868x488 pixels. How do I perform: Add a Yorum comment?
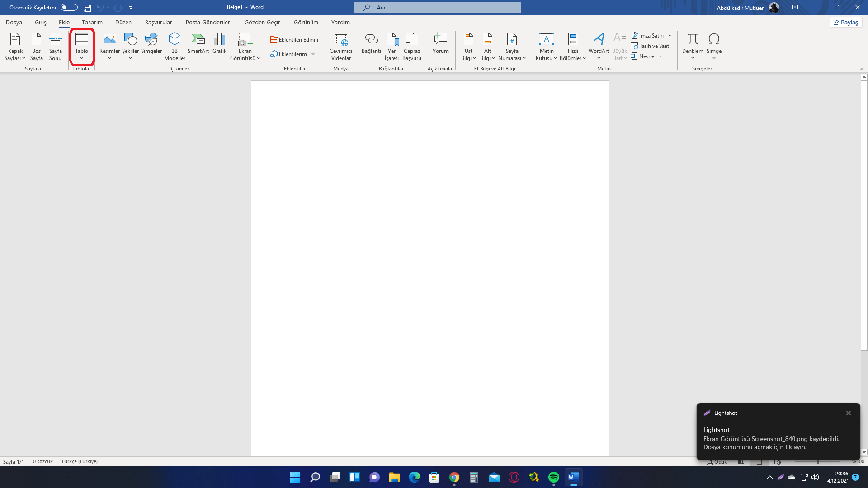coord(440,43)
